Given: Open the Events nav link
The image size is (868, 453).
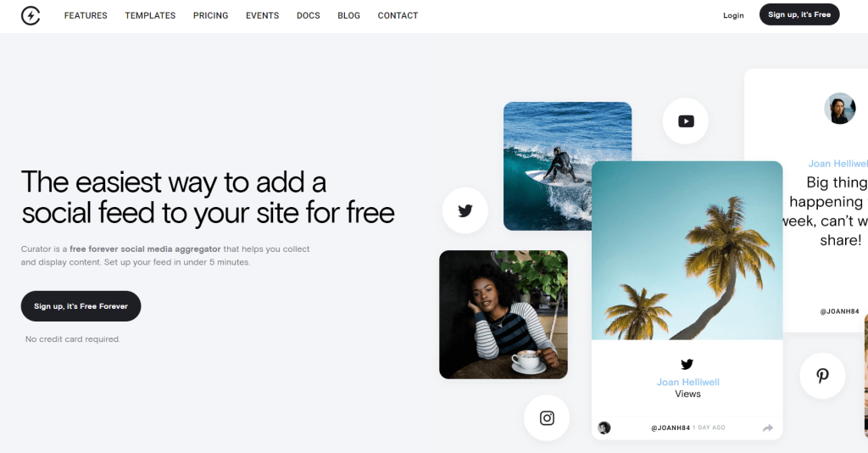Looking at the screenshot, I should pyautogui.click(x=263, y=15).
